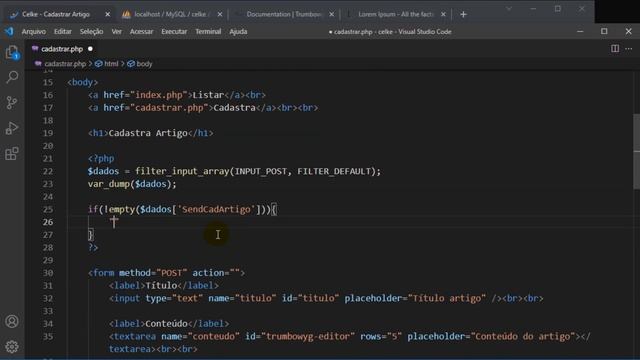Split the editor to the right
Image resolution: width=640 pixels, height=360 pixels.
coord(615,49)
